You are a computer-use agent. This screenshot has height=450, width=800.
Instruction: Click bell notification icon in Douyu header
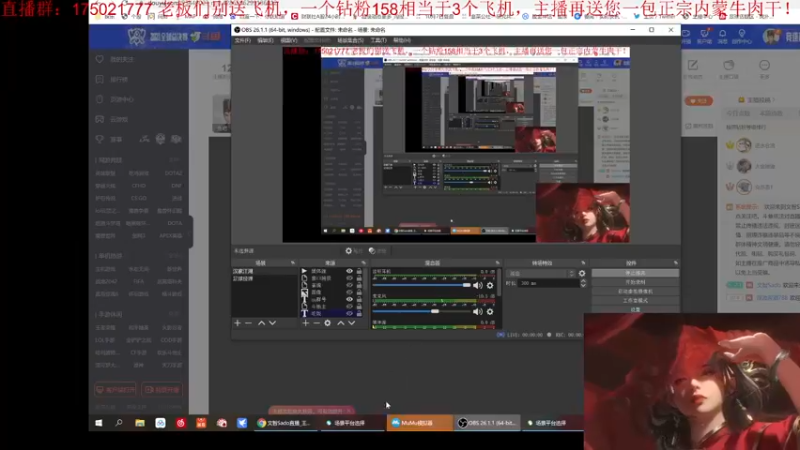point(722,34)
